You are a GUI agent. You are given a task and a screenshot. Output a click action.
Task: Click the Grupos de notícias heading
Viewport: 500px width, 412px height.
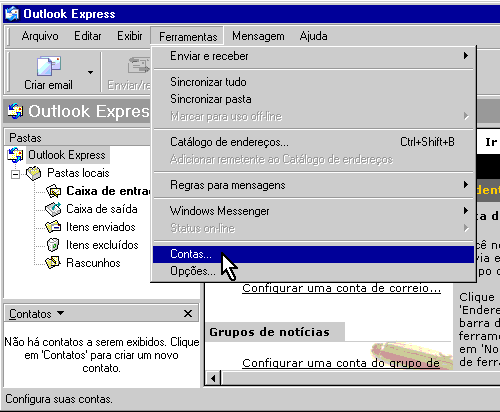pyautogui.click(x=269, y=332)
